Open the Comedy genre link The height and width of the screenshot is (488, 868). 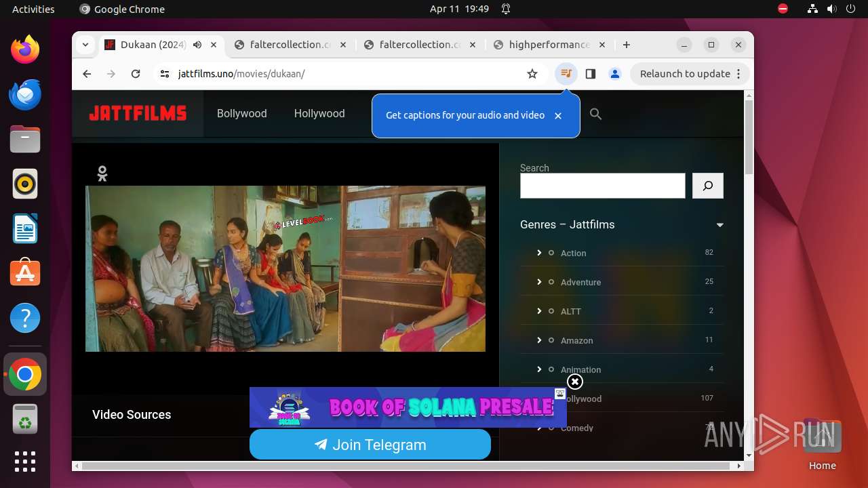coord(576,428)
